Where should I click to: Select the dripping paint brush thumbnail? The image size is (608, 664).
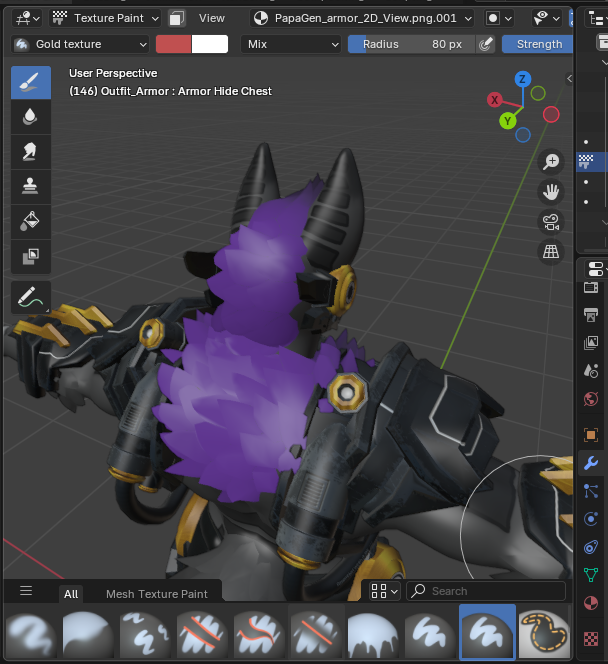click(x=373, y=633)
